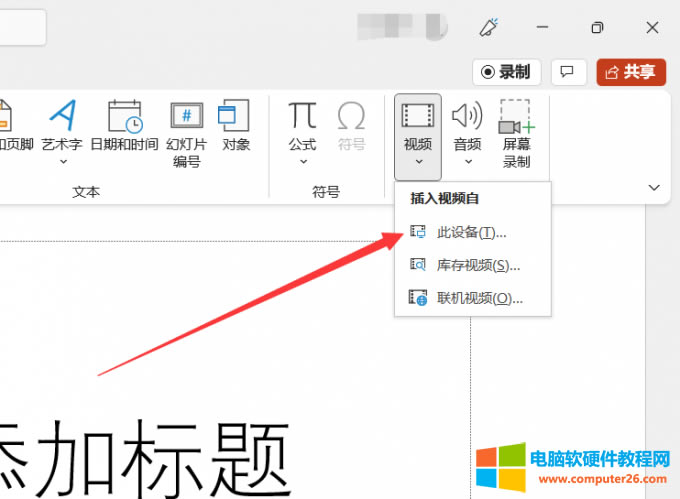Image resolution: width=680 pixels, height=499 pixels.
Task: Open the comments speech bubble icon
Action: (567, 72)
